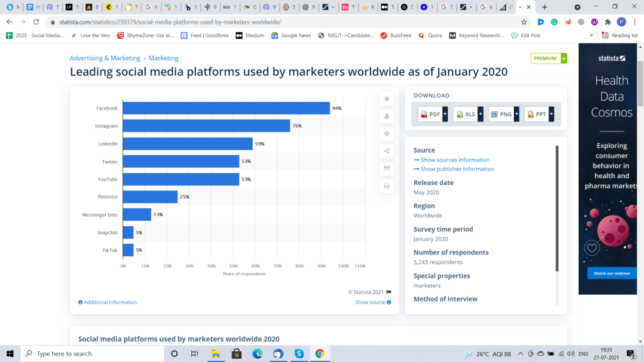Set an alert with the bell icon
644x362 pixels.
387,116
